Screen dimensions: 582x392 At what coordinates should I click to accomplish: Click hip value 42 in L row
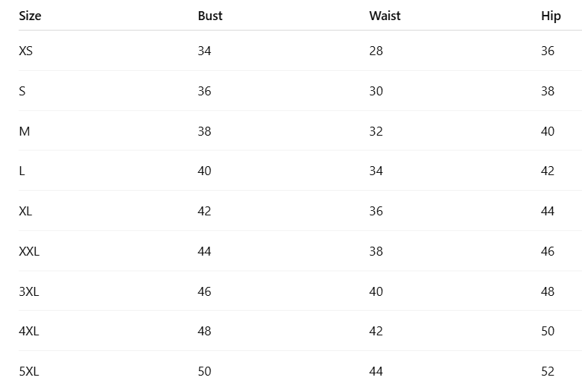coord(548,171)
